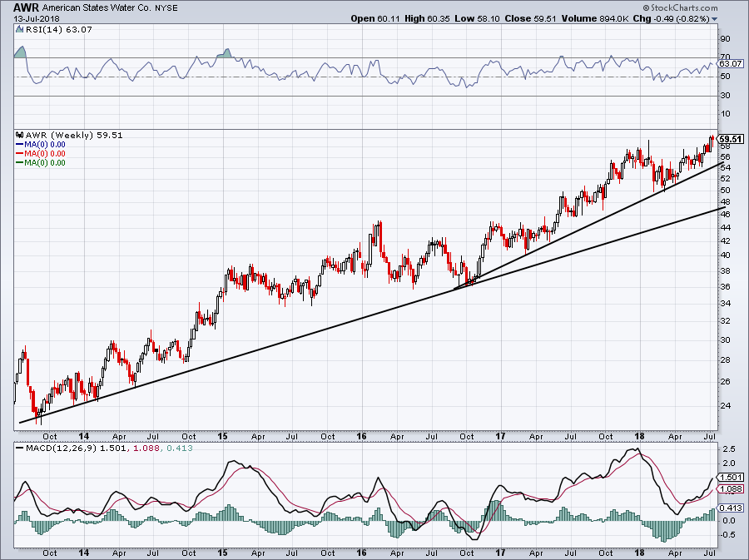The width and height of the screenshot is (749, 560).
Task: Click the Chg -0.49 (-0.82%) value
Action: [x=671, y=18]
